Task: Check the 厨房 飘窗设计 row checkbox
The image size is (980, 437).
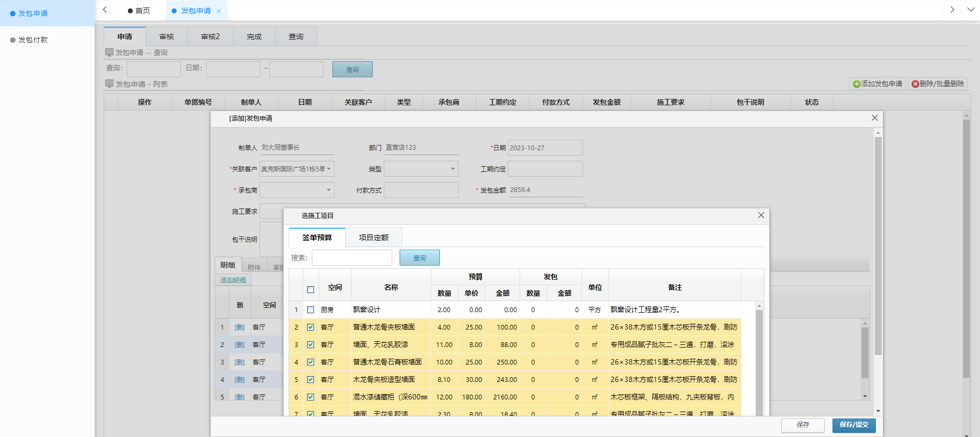Action: 310,310
